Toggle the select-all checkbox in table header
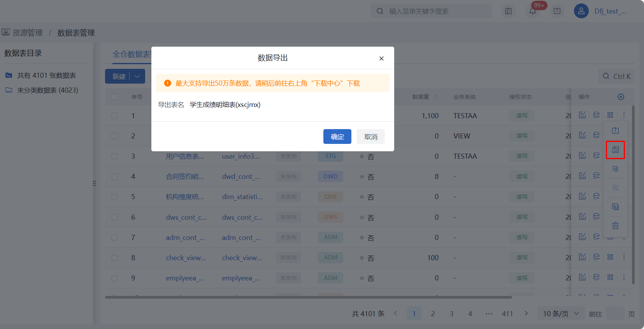Viewport: 644px width, 329px height. 115,97
